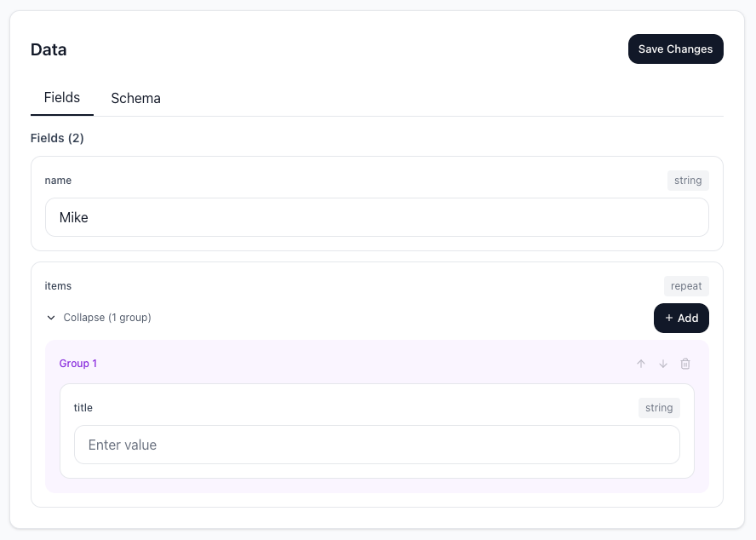
Task: Delete Group 1 using the trash icon
Action: [x=685, y=364]
